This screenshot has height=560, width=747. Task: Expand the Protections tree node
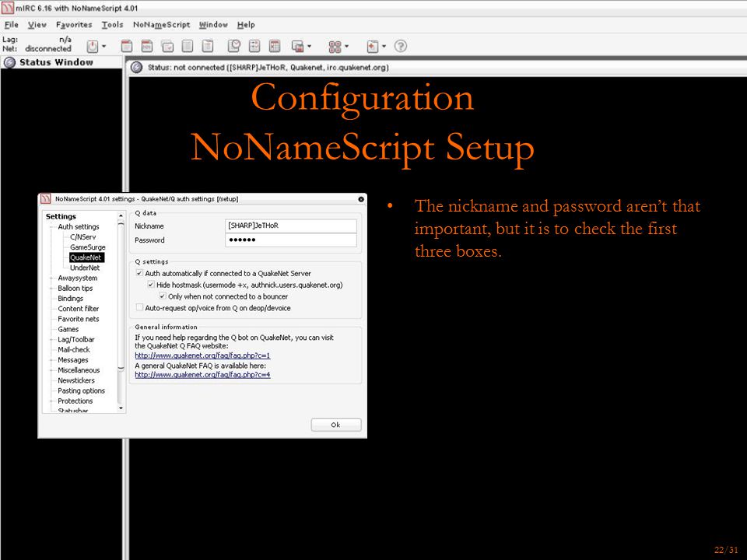tap(52, 401)
